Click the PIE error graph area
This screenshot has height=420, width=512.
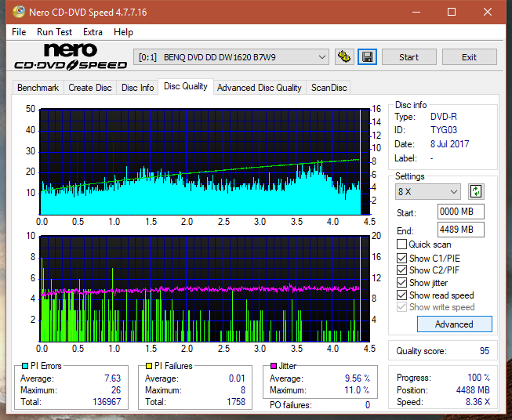[x=205, y=161]
